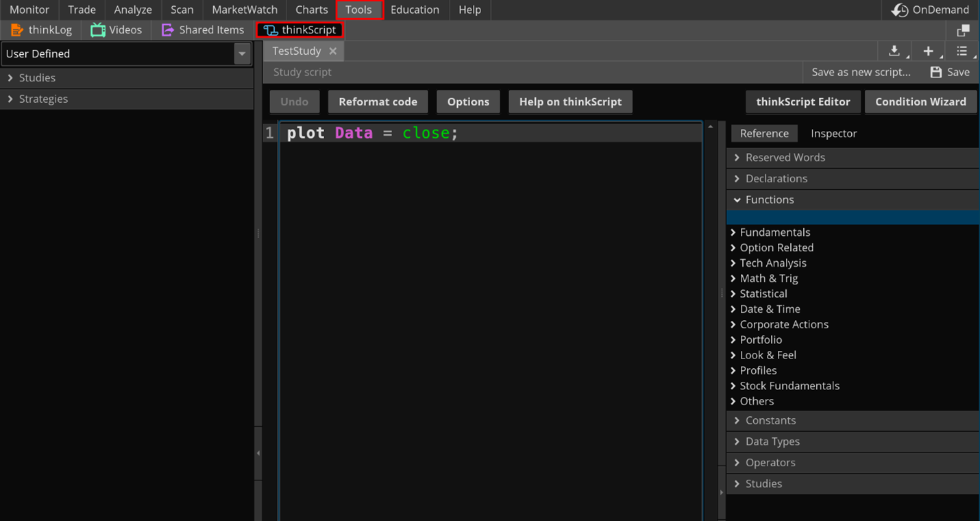This screenshot has width=980, height=521.
Task: Expand the Strategies section
Action: click(127, 99)
